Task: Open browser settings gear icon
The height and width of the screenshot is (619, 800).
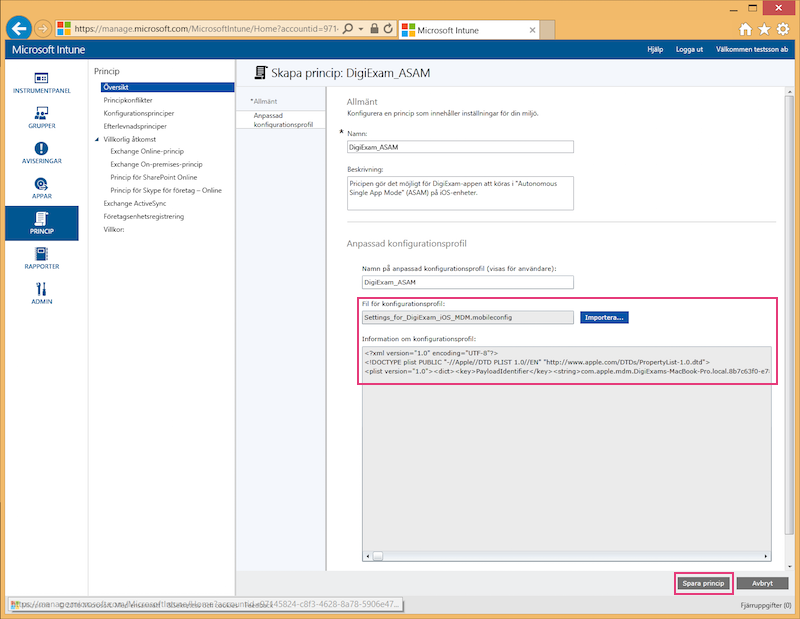Action: coord(783,30)
